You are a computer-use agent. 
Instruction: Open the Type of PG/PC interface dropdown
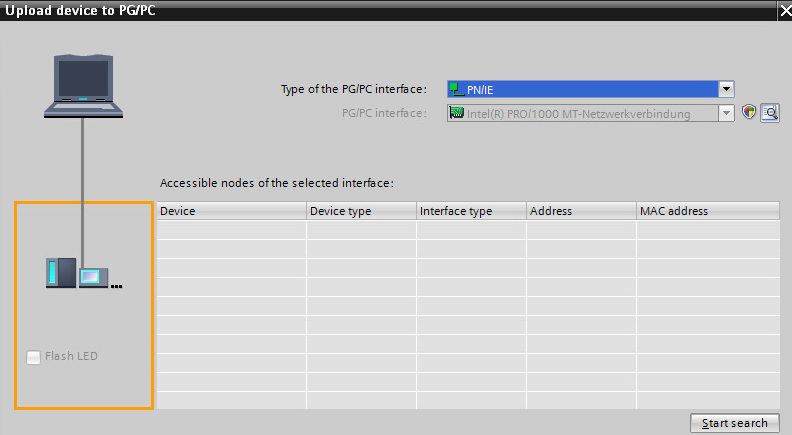tap(727, 89)
